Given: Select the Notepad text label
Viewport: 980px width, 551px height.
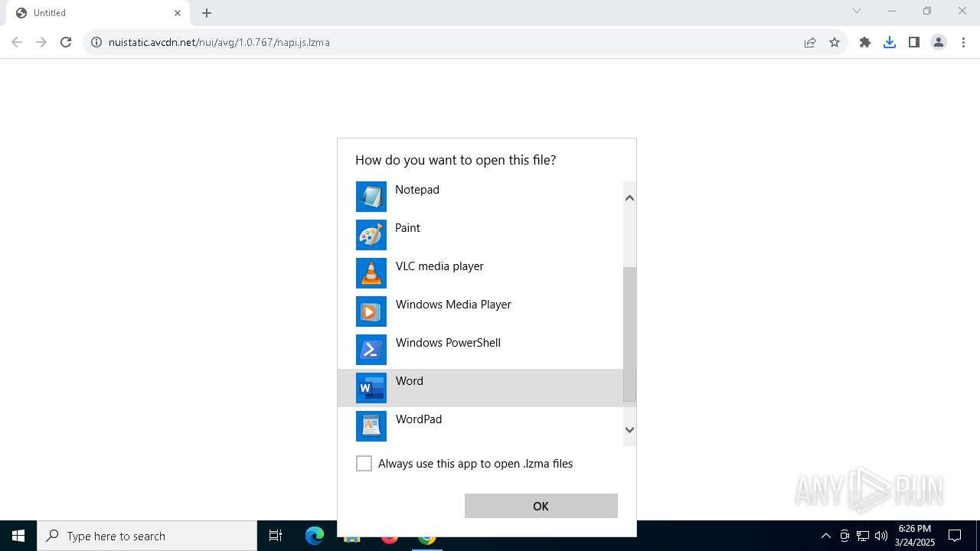Looking at the screenshot, I should 417,190.
